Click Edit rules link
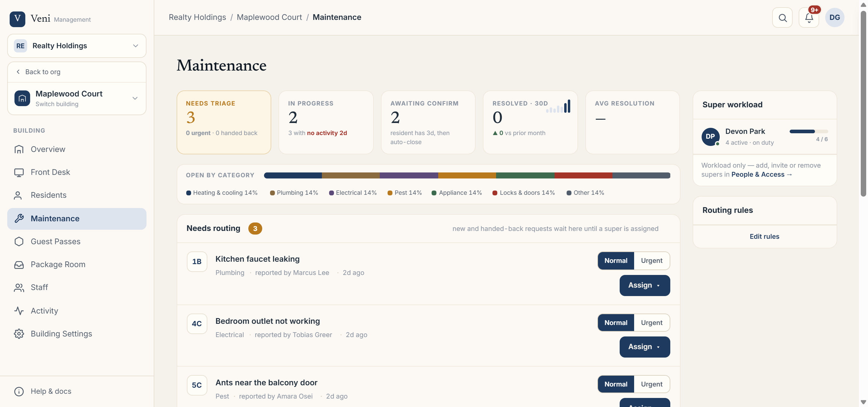Viewport: 868px width, 407px height. tap(764, 237)
